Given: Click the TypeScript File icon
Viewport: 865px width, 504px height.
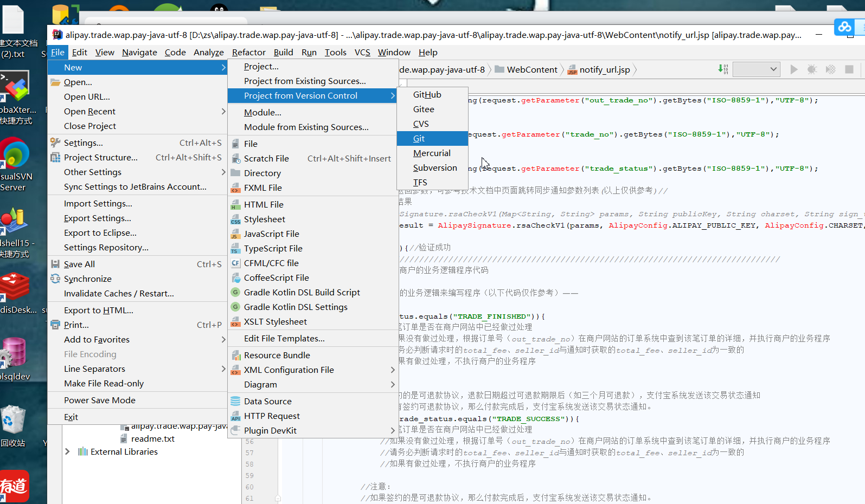Looking at the screenshot, I should click(x=235, y=248).
